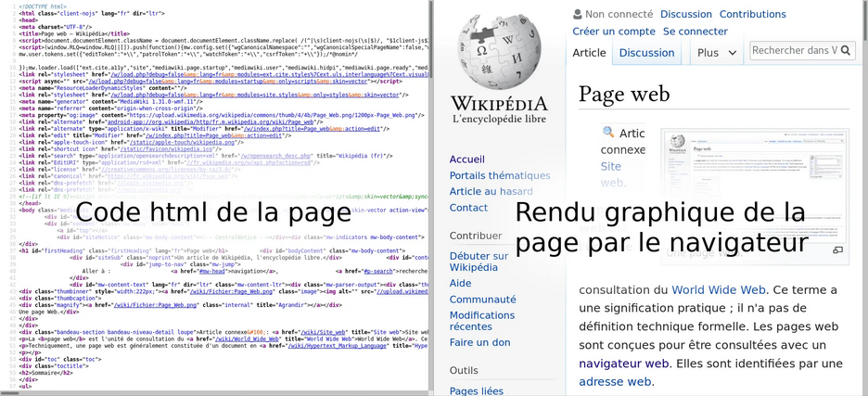Screen dimensions: 868x396
Task: Click the Page web screenshot thumbnail
Action: tap(755, 186)
